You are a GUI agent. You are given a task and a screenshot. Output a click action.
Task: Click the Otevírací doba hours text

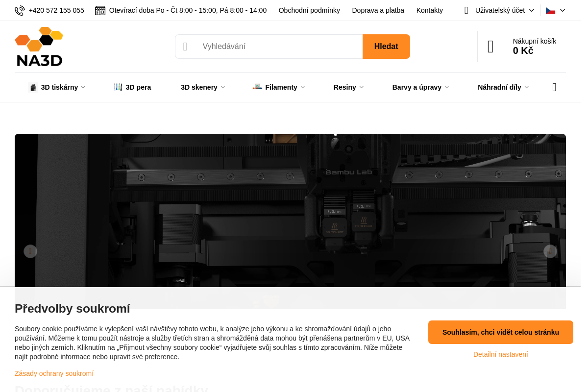pos(188,10)
